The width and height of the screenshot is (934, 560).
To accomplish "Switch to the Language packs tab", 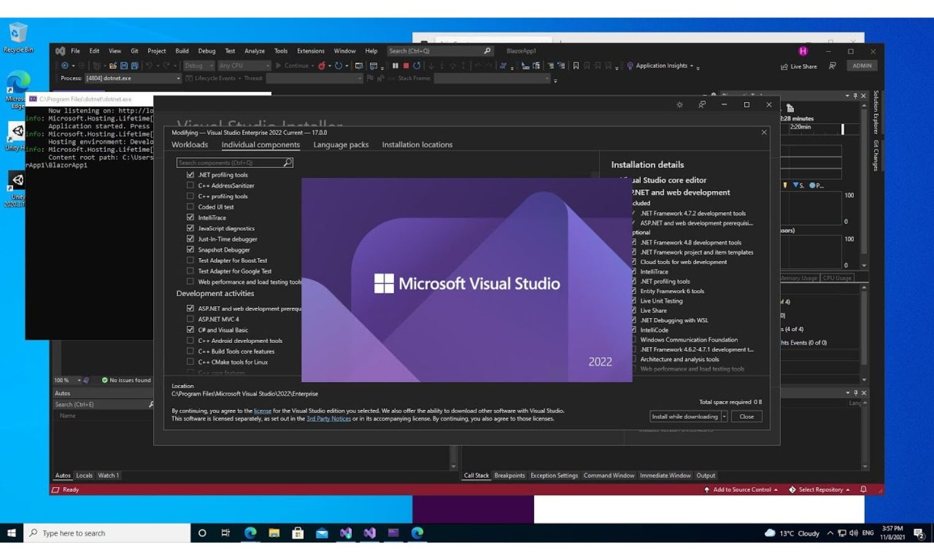I will (341, 144).
